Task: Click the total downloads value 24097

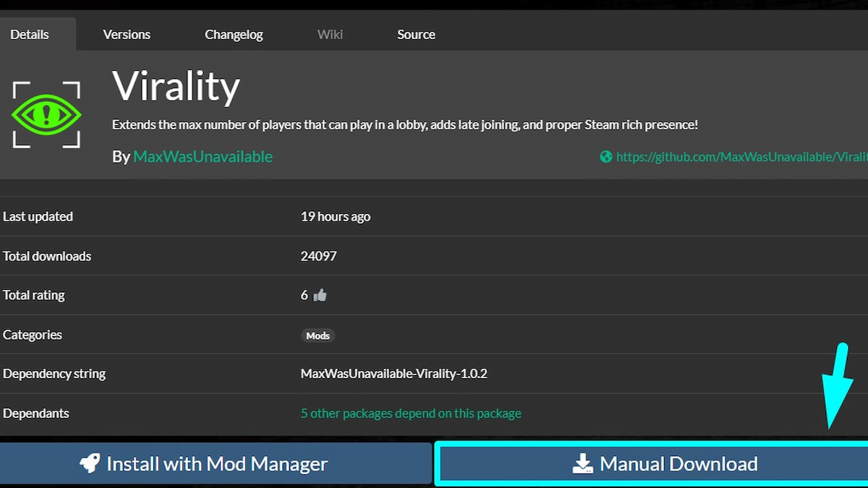Action: coord(318,256)
